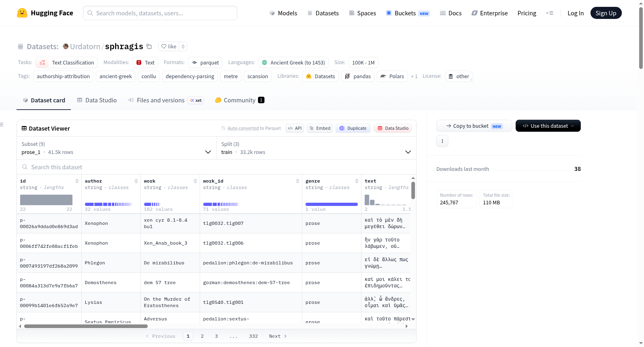Sort by the work_id column

[297, 181]
